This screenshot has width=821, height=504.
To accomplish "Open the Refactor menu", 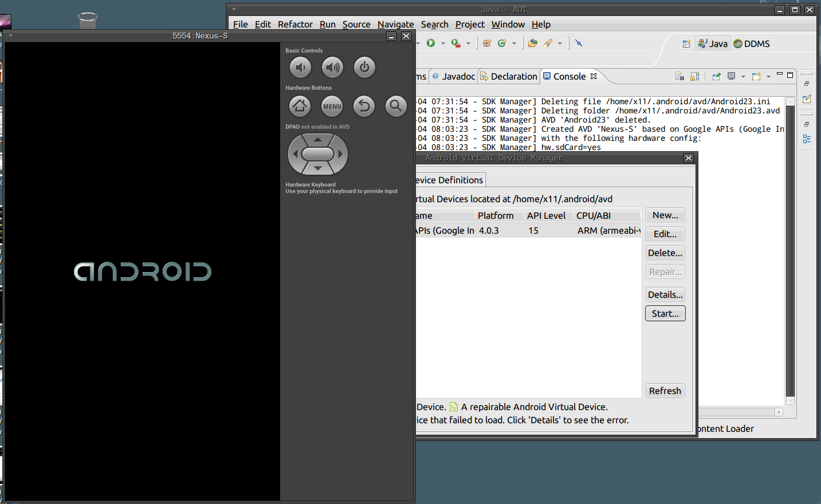I will tap(295, 24).
